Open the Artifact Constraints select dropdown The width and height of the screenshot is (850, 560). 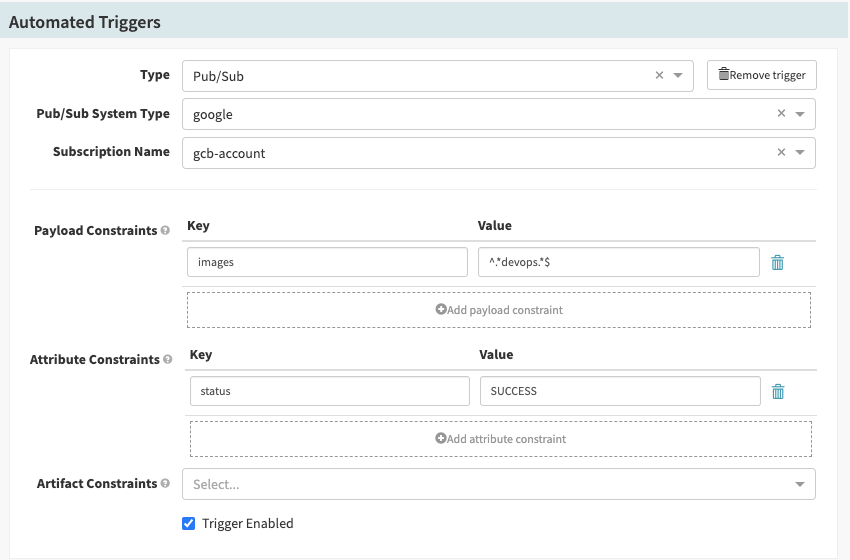click(x=498, y=484)
